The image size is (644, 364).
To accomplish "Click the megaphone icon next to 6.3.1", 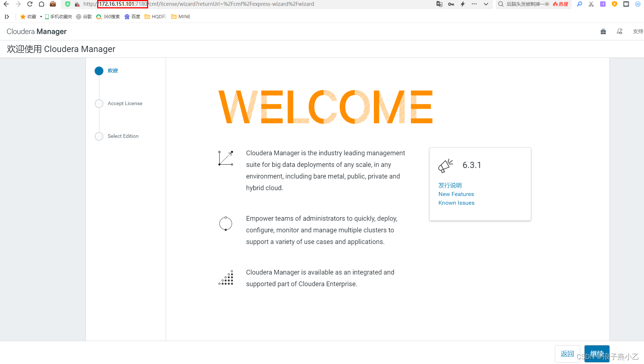I will [x=446, y=166].
